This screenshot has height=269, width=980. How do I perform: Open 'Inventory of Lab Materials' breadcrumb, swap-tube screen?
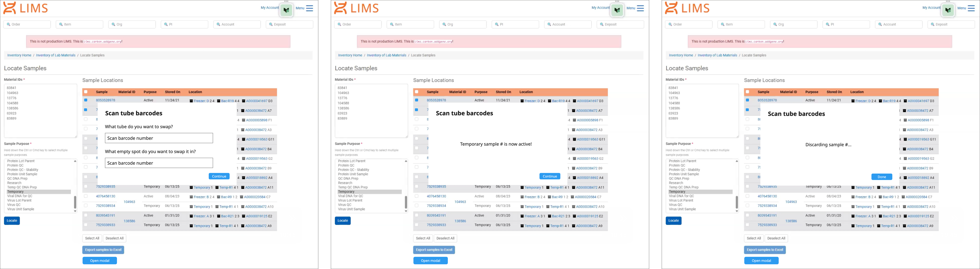[x=56, y=55]
